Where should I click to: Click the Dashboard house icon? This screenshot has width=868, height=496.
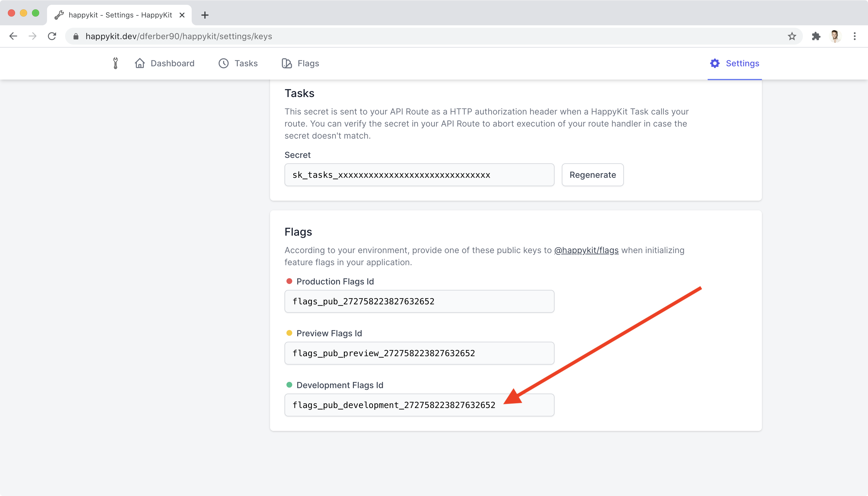[x=140, y=63]
